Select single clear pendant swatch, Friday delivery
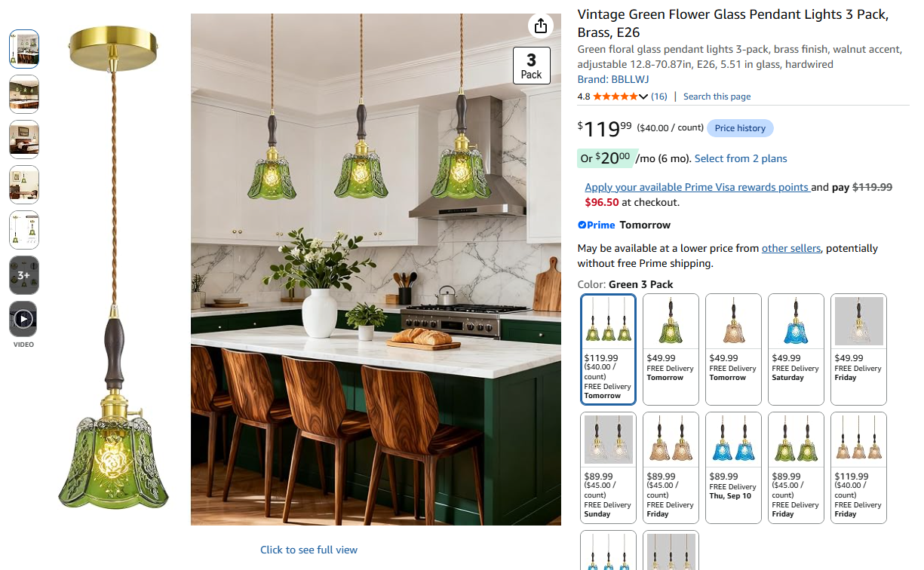This screenshot has height=570, width=924. [858, 349]
